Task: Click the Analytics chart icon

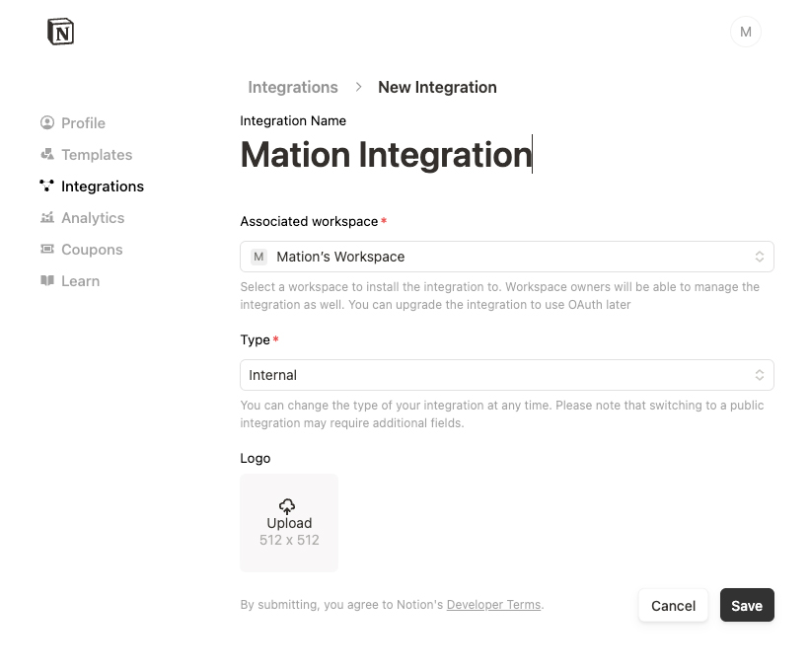Action: pyautogui.click(x=47, y=217)
